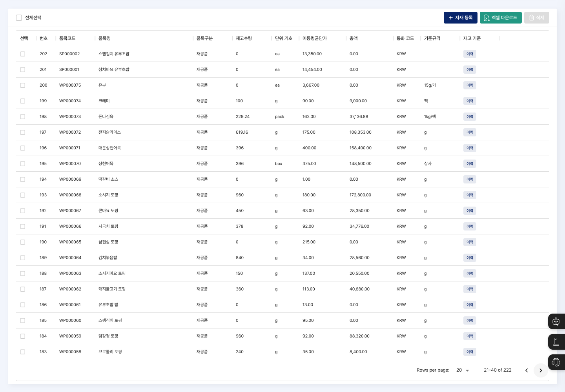The height and width of the screenshot is (392, 565).
Task: Select checkbox for row 183 브로콜리 토핑
Action: pos(23,352)
